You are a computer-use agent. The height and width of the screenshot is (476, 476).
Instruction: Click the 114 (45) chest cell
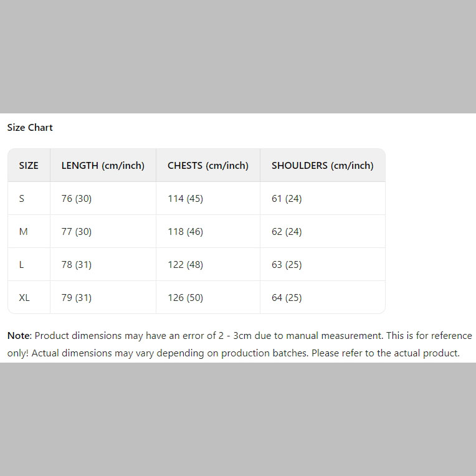point(186,199)
